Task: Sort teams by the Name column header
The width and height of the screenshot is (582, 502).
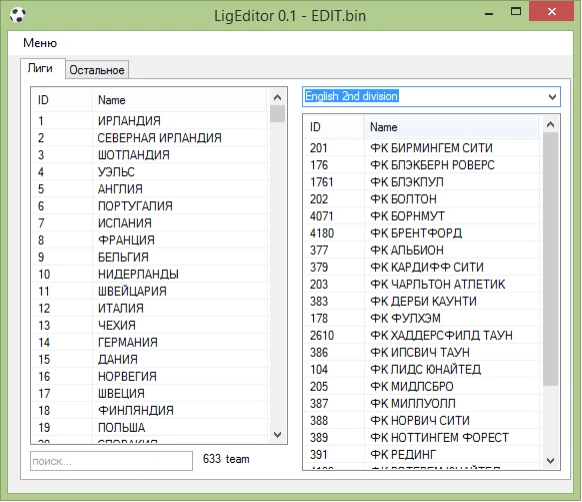Action: tap(451, 127)
